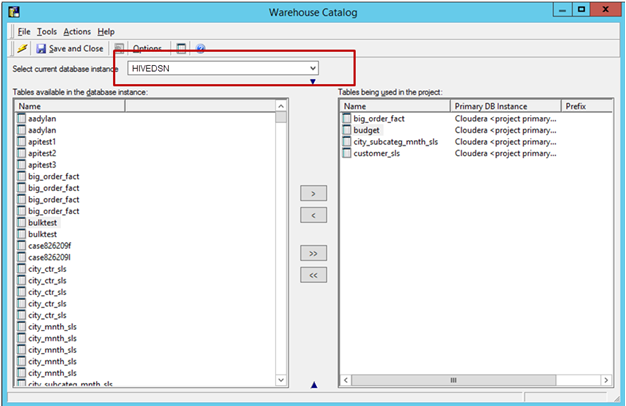Click the Options toolbar button label
The width and height of the screenshot is (626, 406).
click(x=147, y=49)
